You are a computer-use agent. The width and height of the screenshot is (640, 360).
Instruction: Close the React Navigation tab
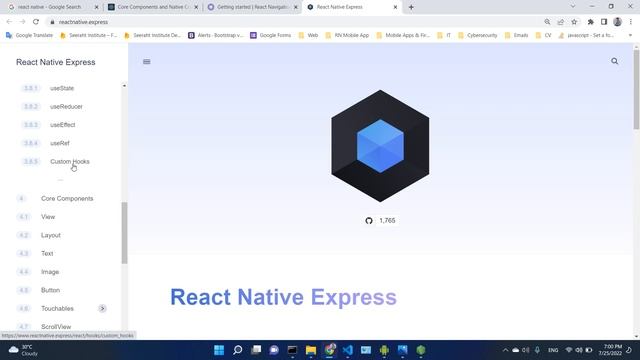(x=296, y=7)
